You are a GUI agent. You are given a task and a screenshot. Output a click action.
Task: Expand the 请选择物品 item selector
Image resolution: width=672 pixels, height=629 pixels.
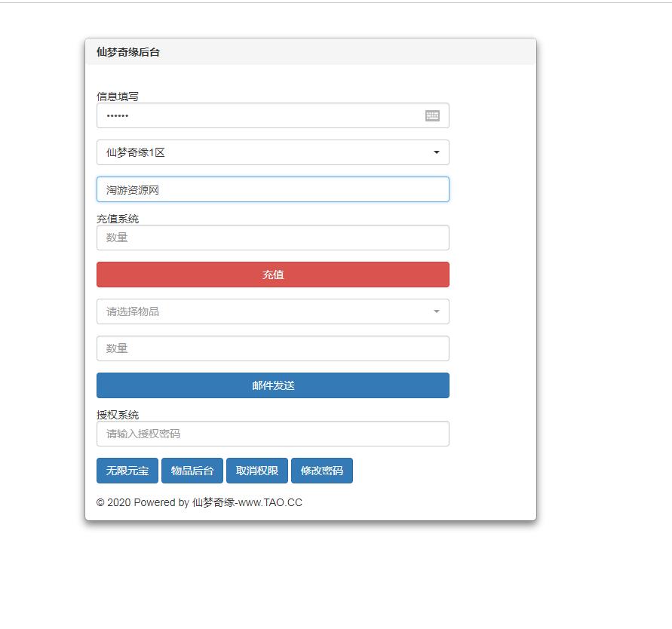click(264, 311)
